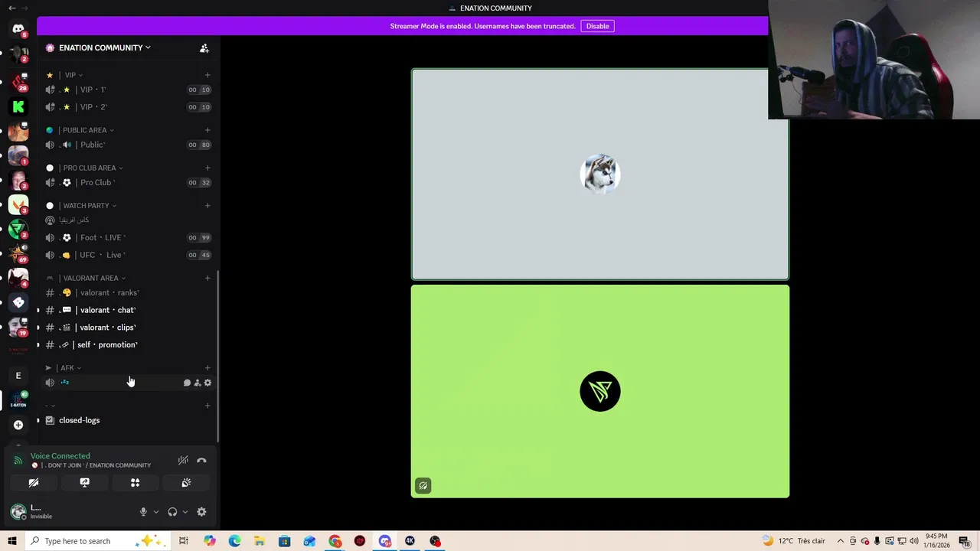The width and height of the screenshot is (980, 551).
Task: Open the server with 69 notifications
Action: click(x=18, y=253)
